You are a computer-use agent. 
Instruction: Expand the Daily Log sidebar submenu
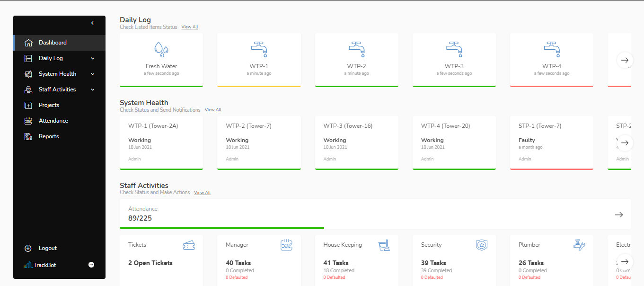click(92, 58)
